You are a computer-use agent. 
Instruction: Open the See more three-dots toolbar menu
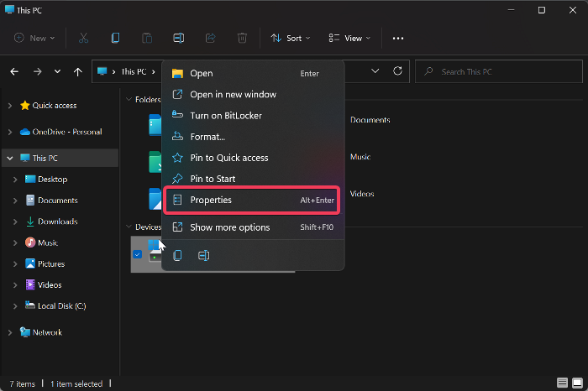click(398, 38)
